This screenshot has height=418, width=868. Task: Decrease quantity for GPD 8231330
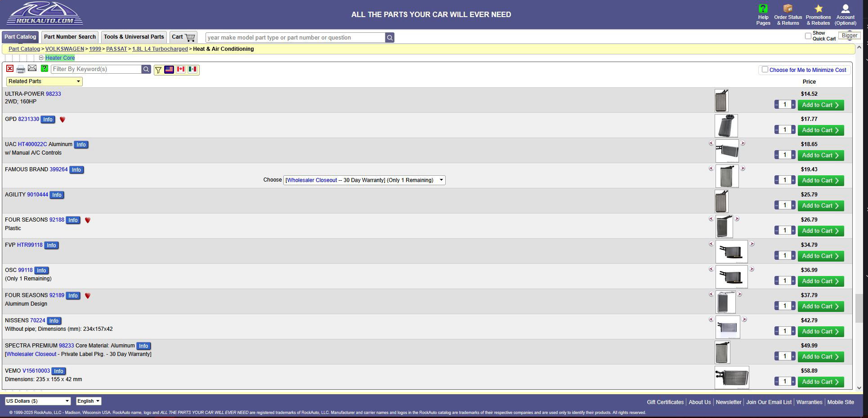777,130
